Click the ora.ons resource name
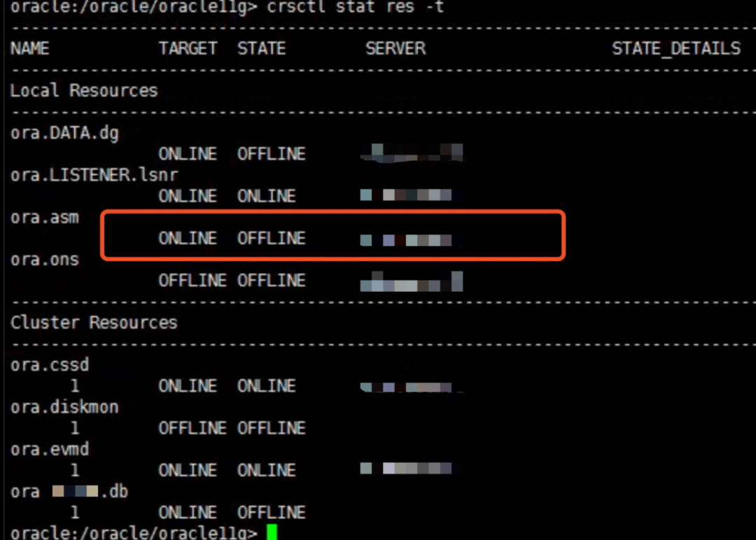 coord(44,260)
